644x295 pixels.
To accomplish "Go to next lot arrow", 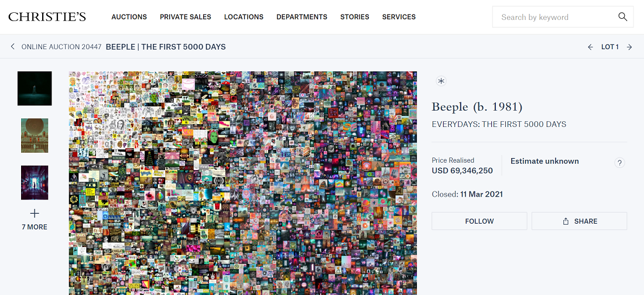I will 629,47.
